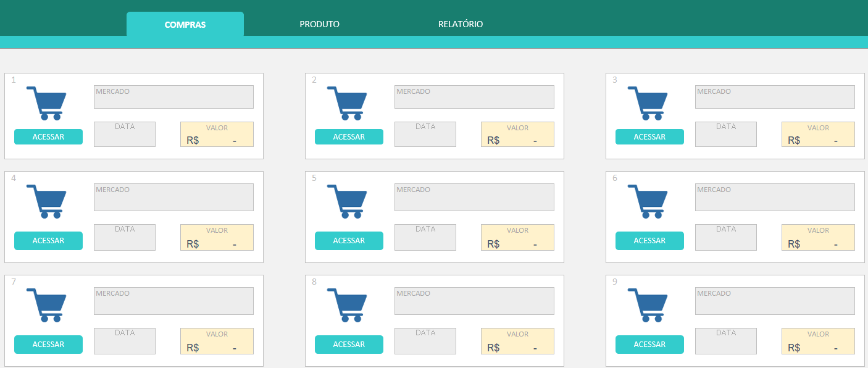Select the MERCADO field in card 6
Image resolution: width=868 pixels, height=368 pixels.
point(775,198)
